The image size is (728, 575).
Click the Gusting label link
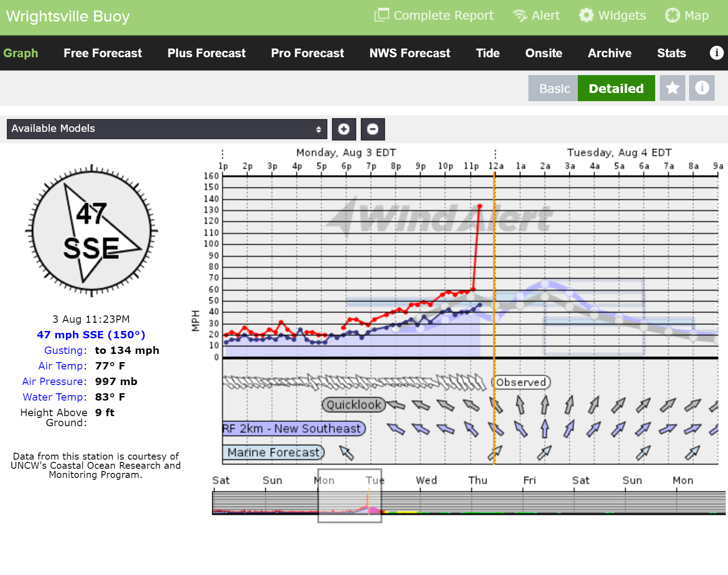65,350
